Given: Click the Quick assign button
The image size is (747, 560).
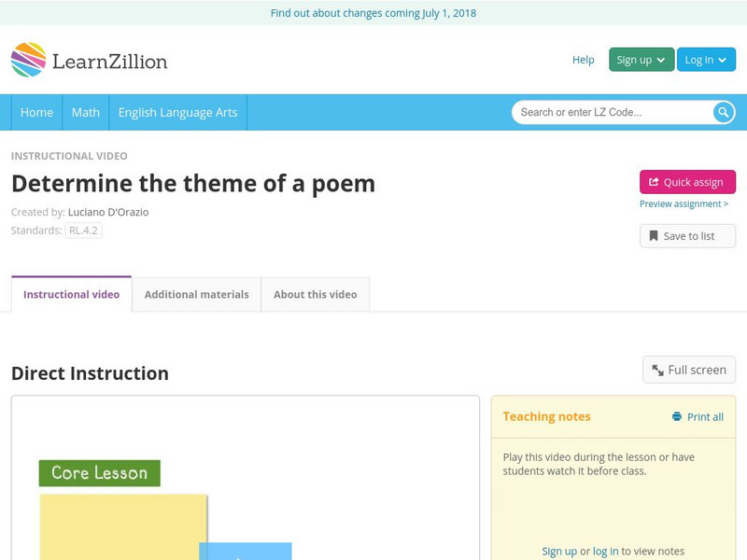Looking at the screenshot, I should [685, 182].
